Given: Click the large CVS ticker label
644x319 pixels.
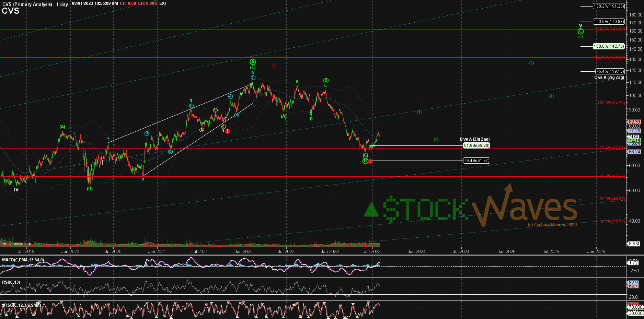Looking at the screenshot, I should pos(11,11).
